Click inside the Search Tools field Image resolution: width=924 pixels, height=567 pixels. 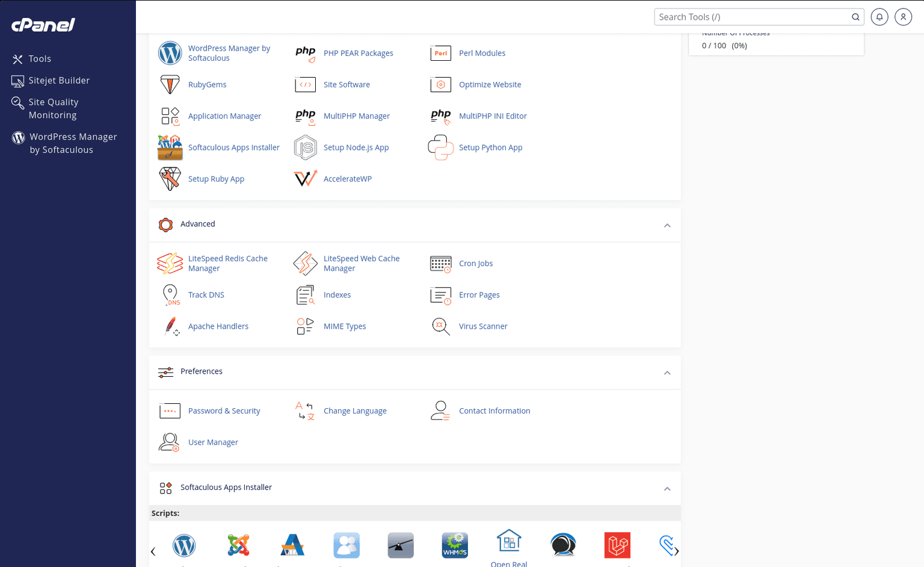coord(752,17)
